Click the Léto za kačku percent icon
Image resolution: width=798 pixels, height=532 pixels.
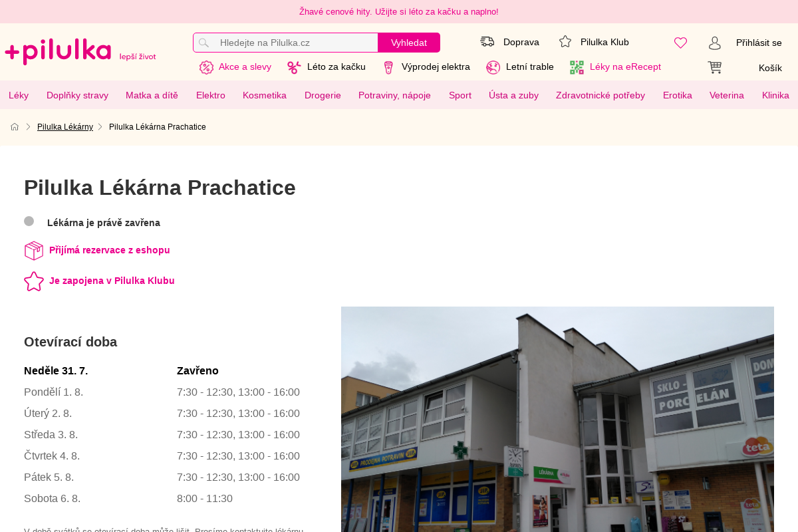tap(294, 67)
